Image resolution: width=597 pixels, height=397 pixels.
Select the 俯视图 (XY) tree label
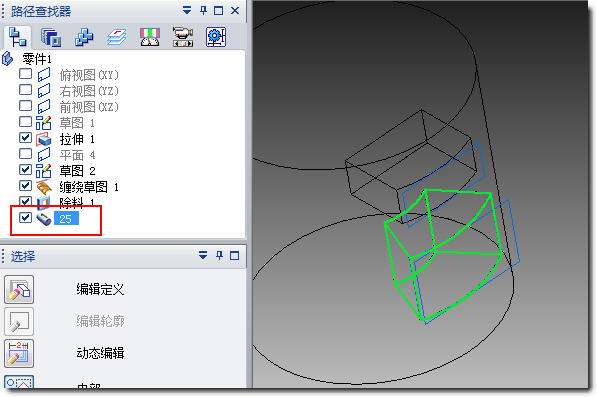click(89, 75)
